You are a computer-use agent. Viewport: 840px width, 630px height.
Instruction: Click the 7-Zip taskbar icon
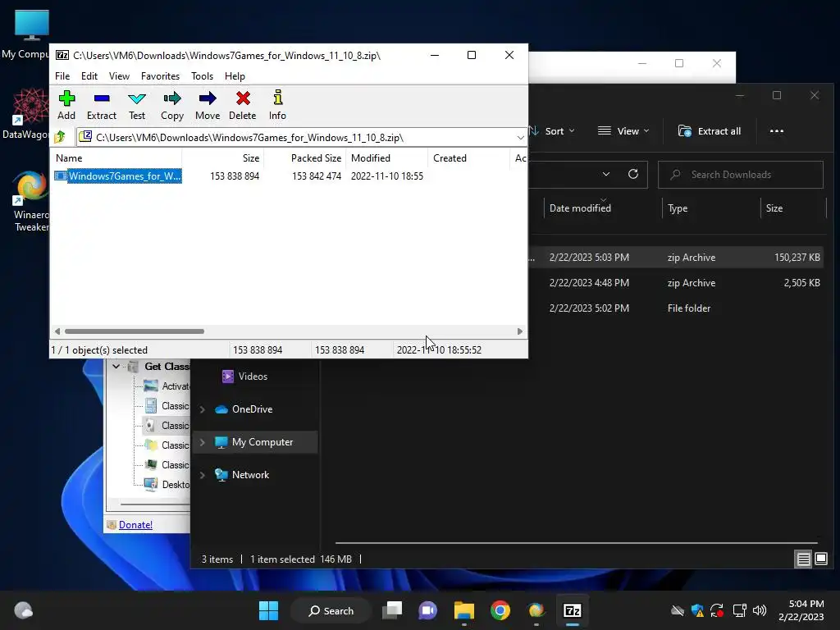tap(572, 610)
